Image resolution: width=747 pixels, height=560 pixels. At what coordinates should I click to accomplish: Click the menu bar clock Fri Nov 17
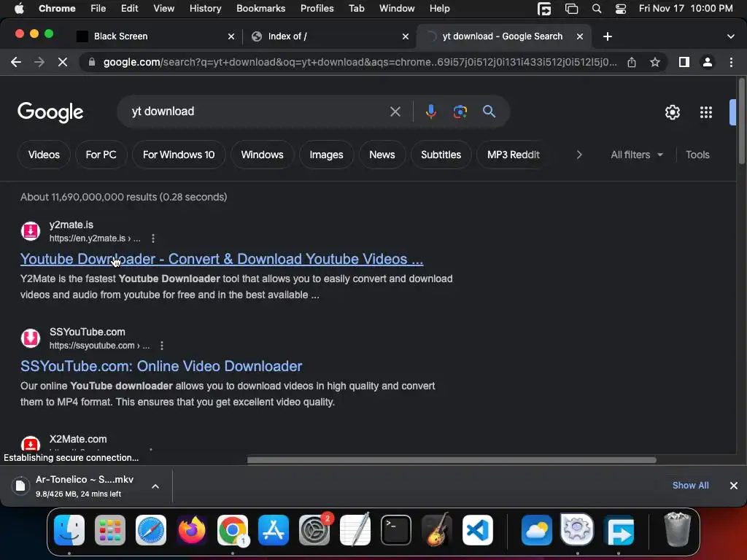[x=686, y=9]
